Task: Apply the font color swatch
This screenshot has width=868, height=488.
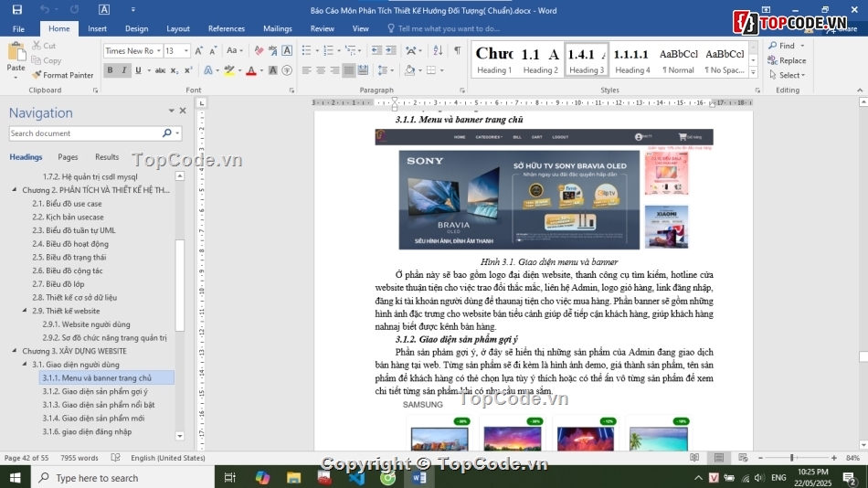Action: click(x=250, y=70)
